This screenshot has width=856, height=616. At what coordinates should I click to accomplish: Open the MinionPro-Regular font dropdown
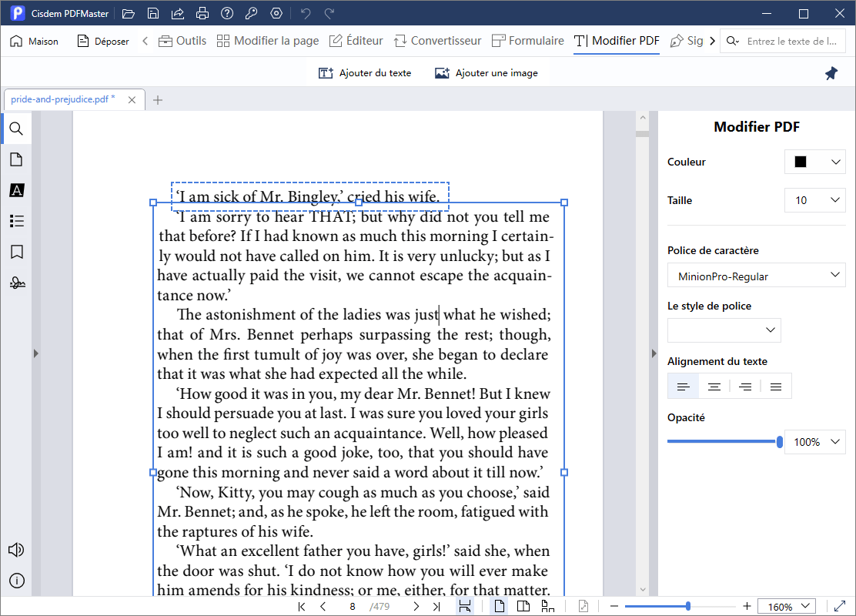click(x=756, y=275)
